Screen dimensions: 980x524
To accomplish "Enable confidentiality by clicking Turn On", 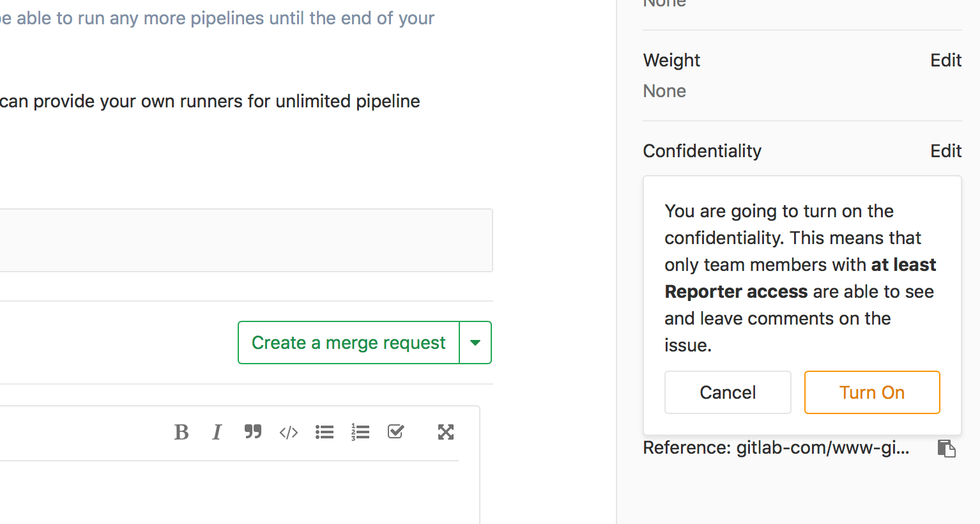I will [872, 392].
